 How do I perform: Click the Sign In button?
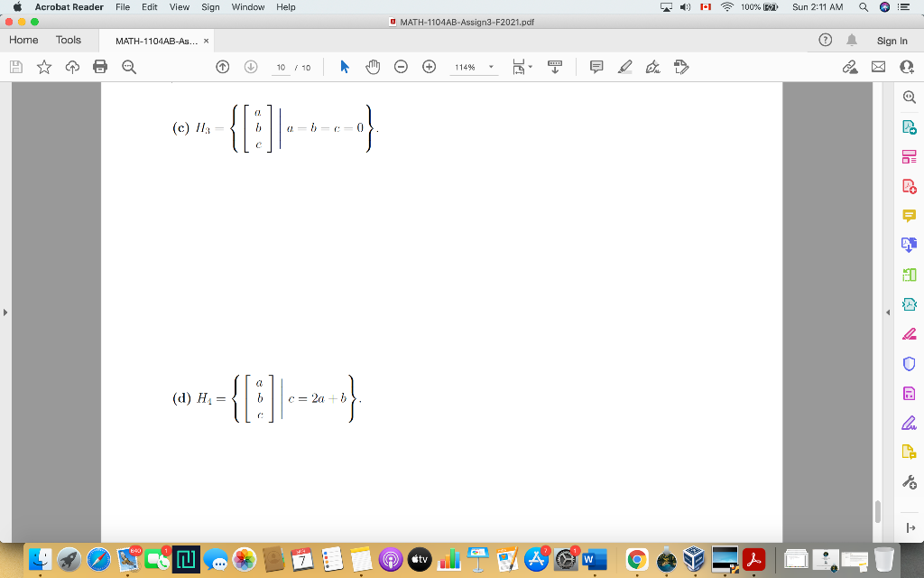892,41
